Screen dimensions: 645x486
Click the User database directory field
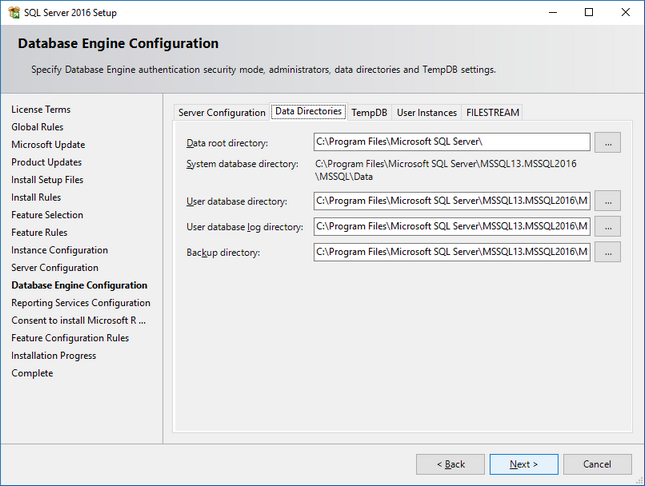tap(452, 201)
